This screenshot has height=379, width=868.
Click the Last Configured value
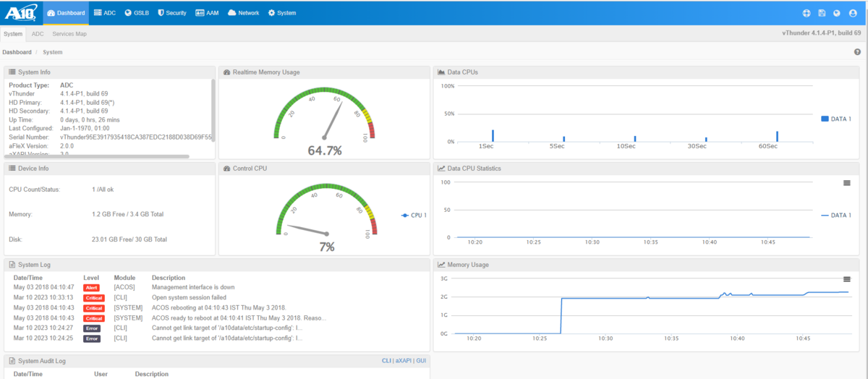point(85,128)
